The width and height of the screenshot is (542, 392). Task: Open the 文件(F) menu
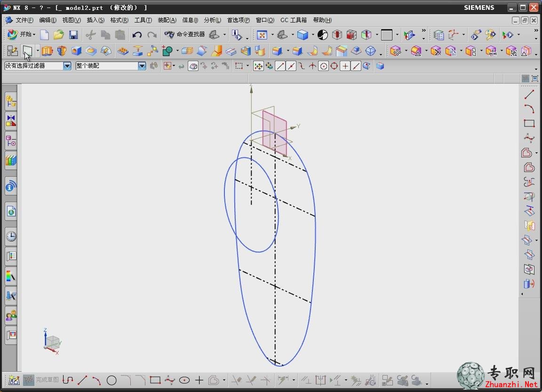tap(24, 20)
